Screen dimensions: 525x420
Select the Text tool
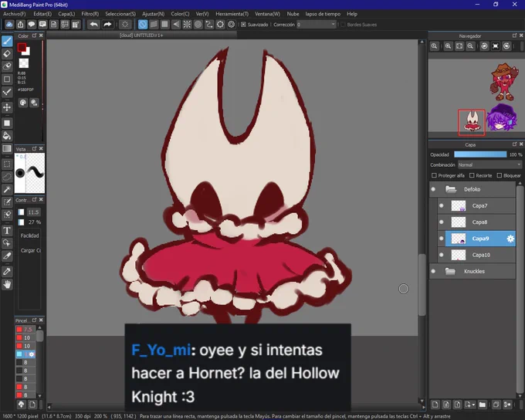7,230
